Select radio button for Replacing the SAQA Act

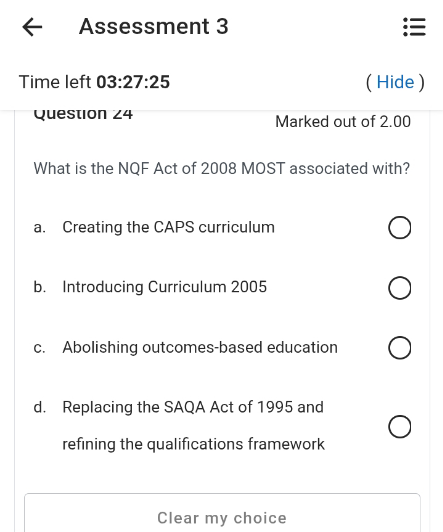(400, 426)
